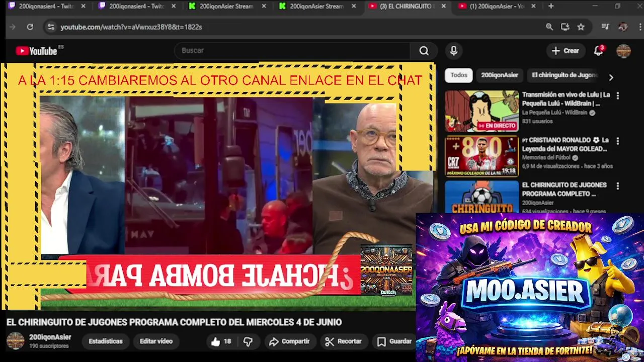
Task: Click the Guardar save button
Action: (x=394, y=341)
